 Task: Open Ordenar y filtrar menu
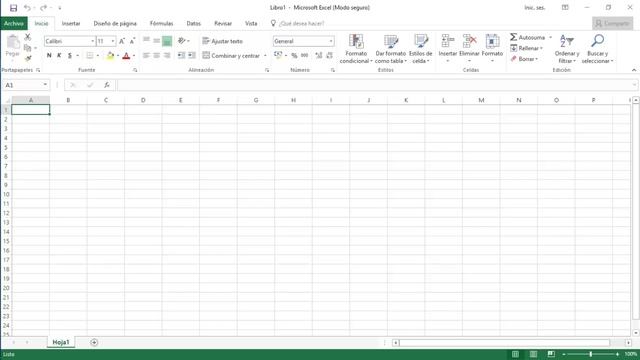pyautogui.click(x=567, y=49)
